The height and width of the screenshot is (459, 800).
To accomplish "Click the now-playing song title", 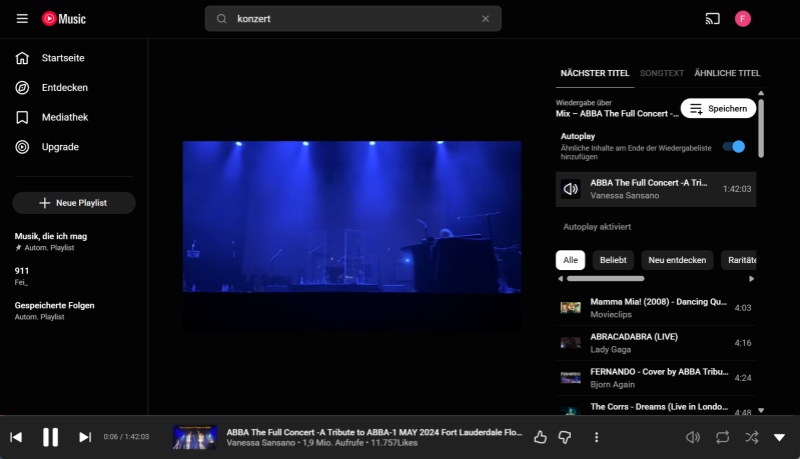I will tap(374, 432).
